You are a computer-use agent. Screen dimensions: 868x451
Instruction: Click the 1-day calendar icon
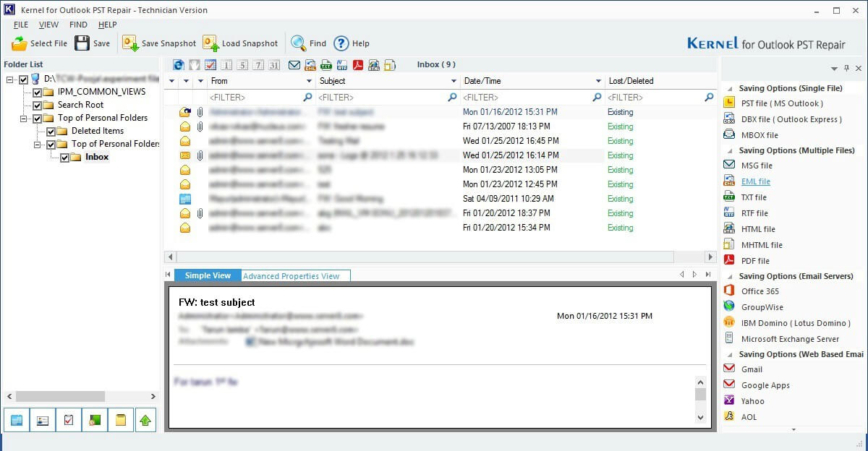click(226, 65)
